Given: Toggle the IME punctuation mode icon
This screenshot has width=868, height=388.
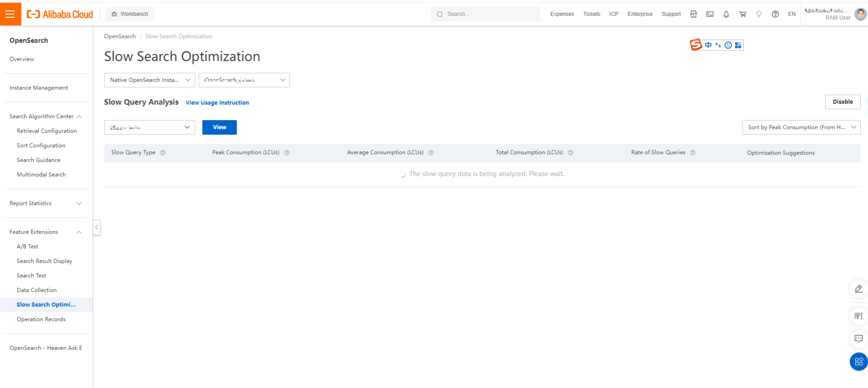Looking at the screenshot, I should point(718,45).
